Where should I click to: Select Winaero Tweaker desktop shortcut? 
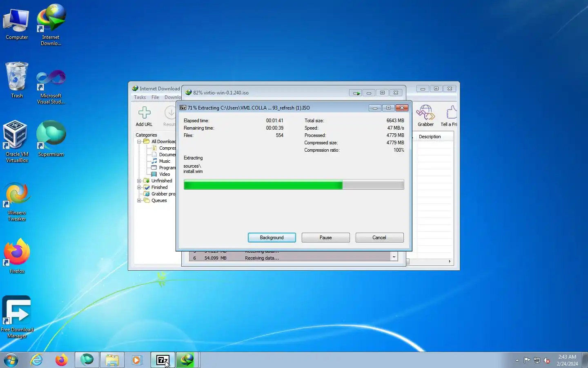(x=17, y=202)
